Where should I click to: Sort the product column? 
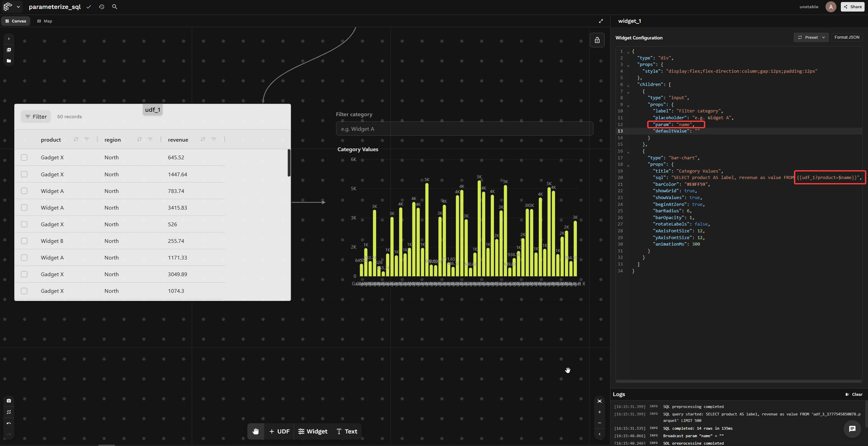point(76,139)
